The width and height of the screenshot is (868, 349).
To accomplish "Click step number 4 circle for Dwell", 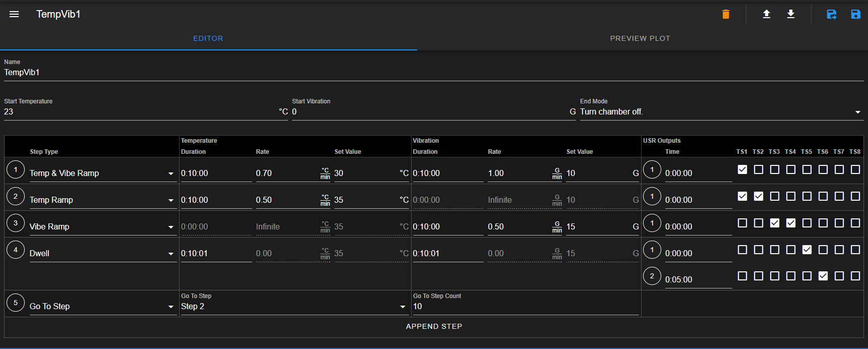I will 16,250.
